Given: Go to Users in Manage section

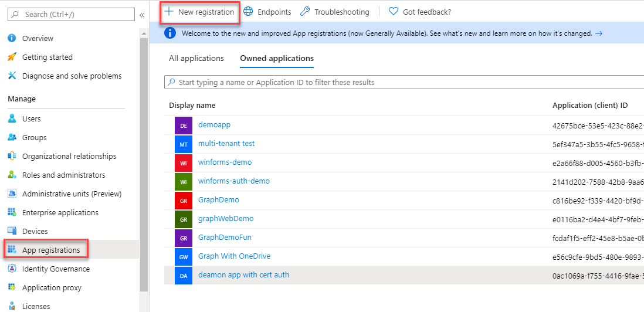Looking at the screenshot, I should coord(31,118).
